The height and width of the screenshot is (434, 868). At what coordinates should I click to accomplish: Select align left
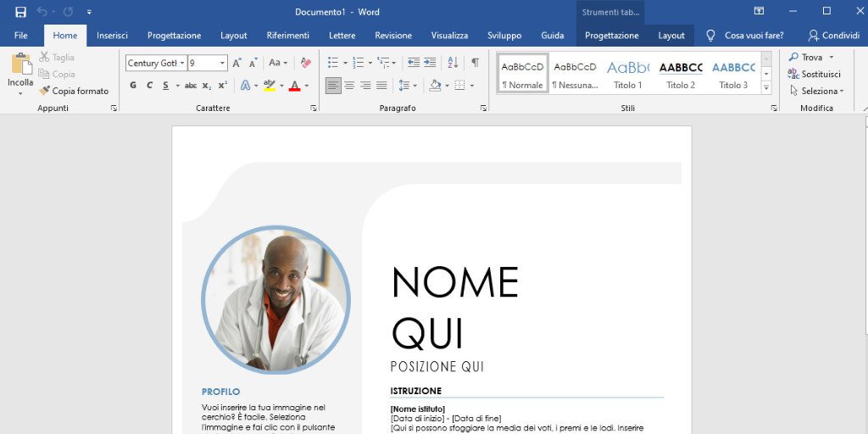pyautogui.click(x=333, y=86)
